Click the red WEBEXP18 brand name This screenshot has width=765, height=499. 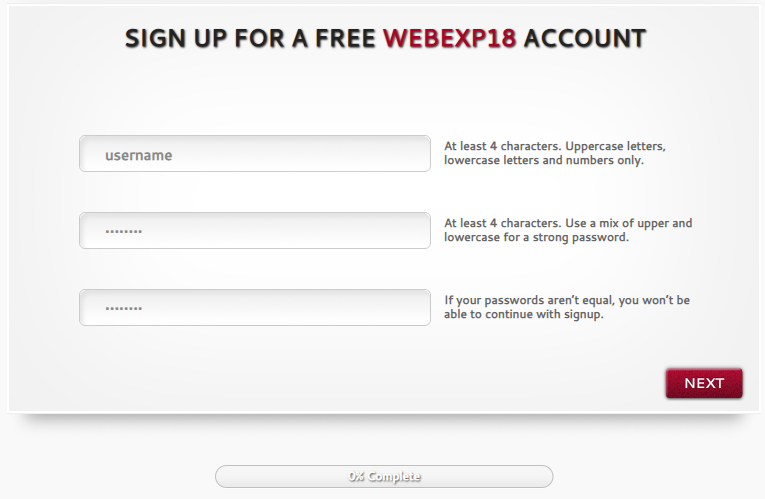450,39
